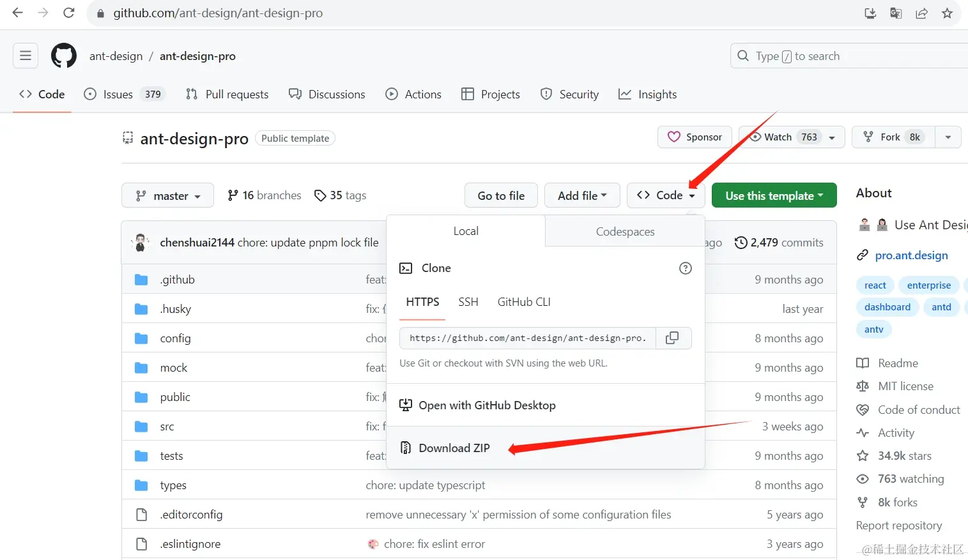The width and height of the screenshot is (968, 560).
Task: Click the tags icon next to 35 tags
Action: pos(320,195)
